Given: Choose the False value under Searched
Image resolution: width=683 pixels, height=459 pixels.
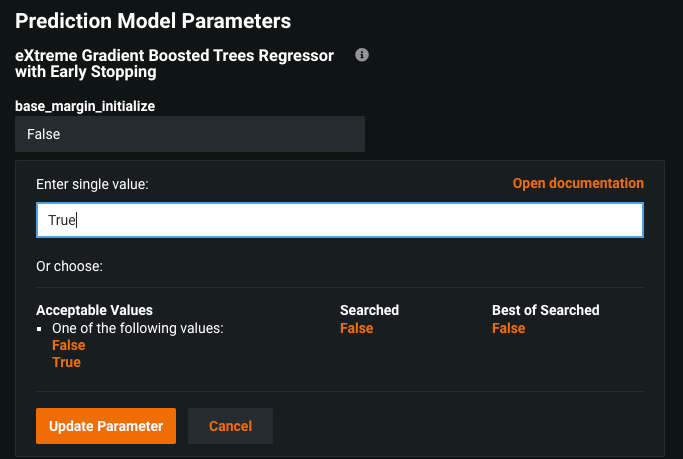Looking at the screenshot, I should (356, 328).
